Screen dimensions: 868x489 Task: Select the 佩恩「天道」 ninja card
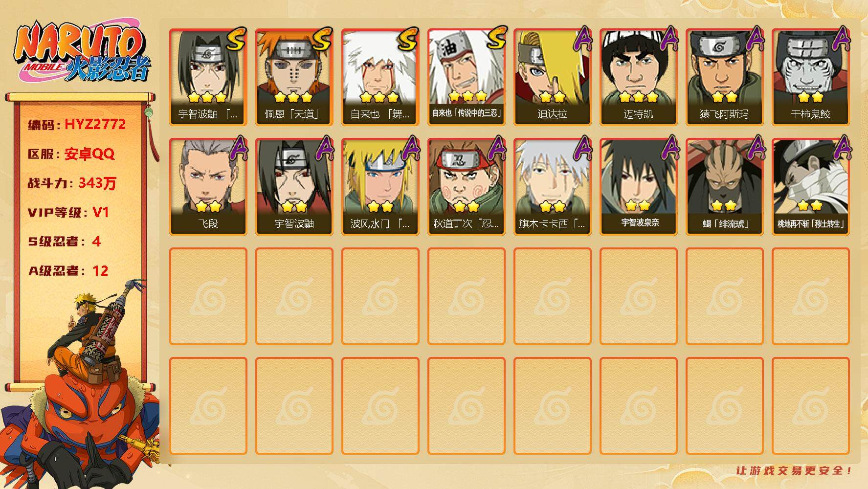point(294,77)
